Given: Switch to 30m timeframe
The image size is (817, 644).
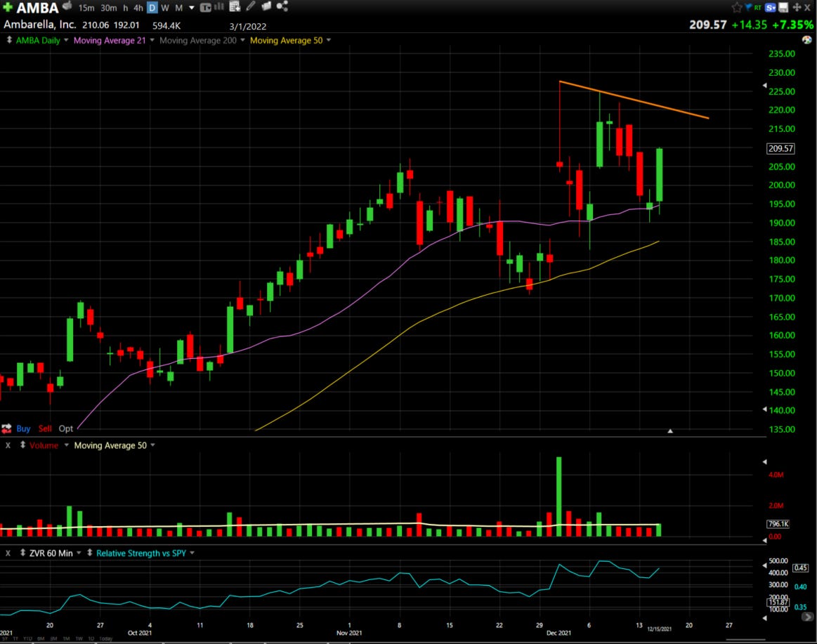Looking at the screenshot, I should 109,8.
